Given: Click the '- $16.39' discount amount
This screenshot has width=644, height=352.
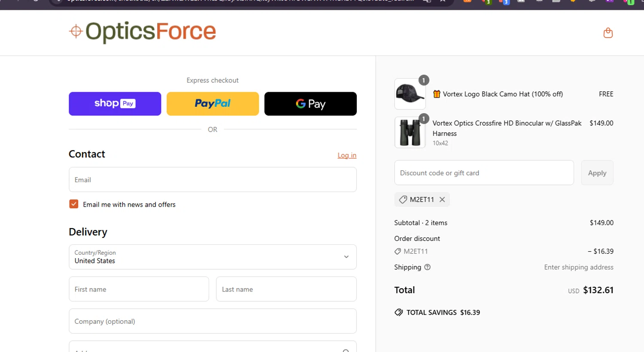Looking at the screenshot, I should click(601, 251).
